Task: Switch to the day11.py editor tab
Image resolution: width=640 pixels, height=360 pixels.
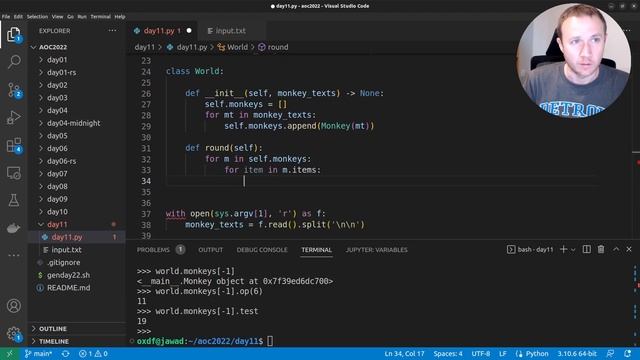Action: (162, 31)
